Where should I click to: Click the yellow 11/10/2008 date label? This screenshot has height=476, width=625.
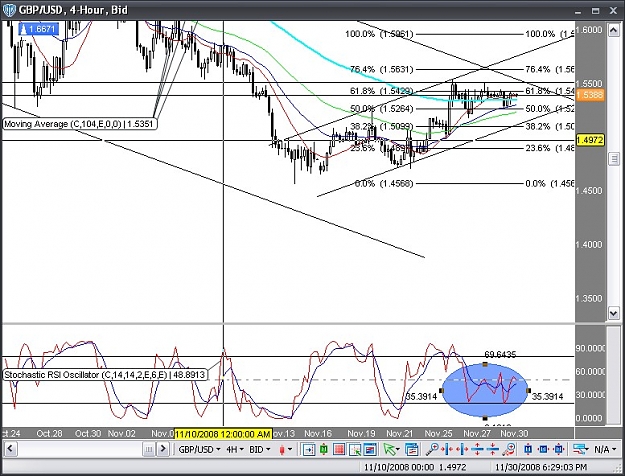click(x=223, y=434)
